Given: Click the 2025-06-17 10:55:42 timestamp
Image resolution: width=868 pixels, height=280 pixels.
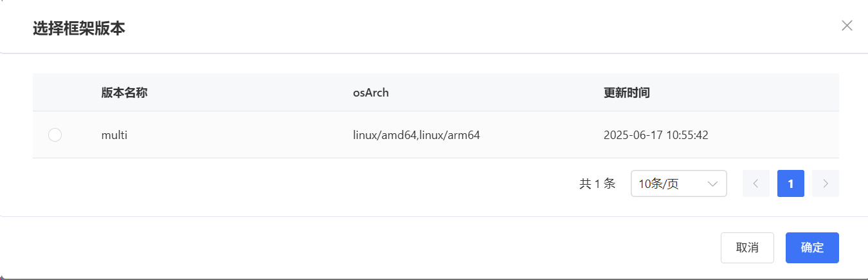Looking at the screenshot, I should click(x=656, y=135).
